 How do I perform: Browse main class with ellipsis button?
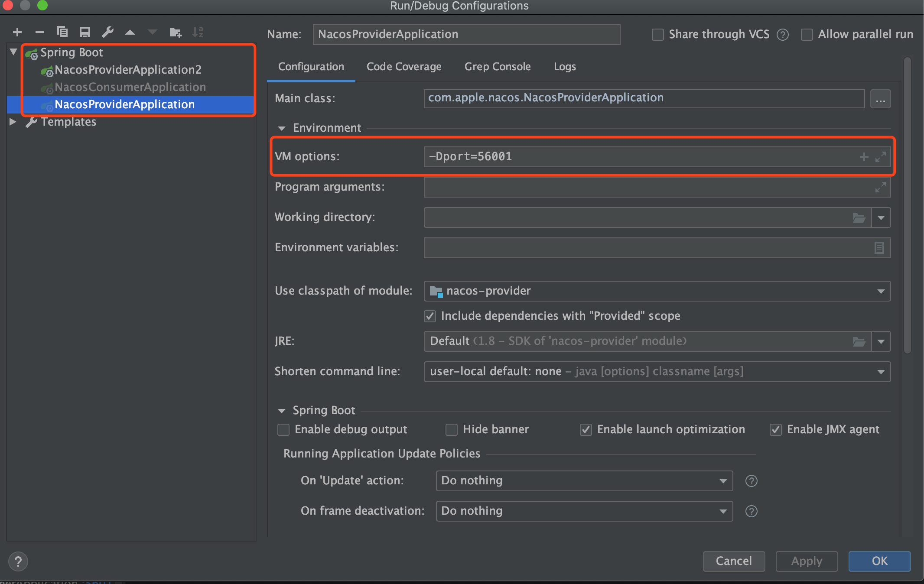click(x=880, y=99)
